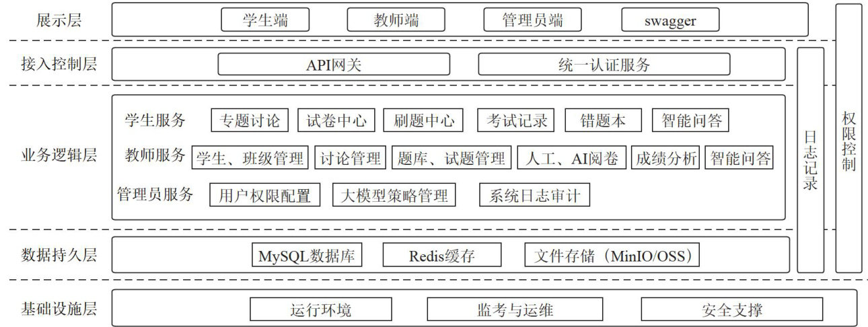This screenshot has height=327, width=868.
Task: Select 专题讨论 under student services
Action: pos(250,120)
